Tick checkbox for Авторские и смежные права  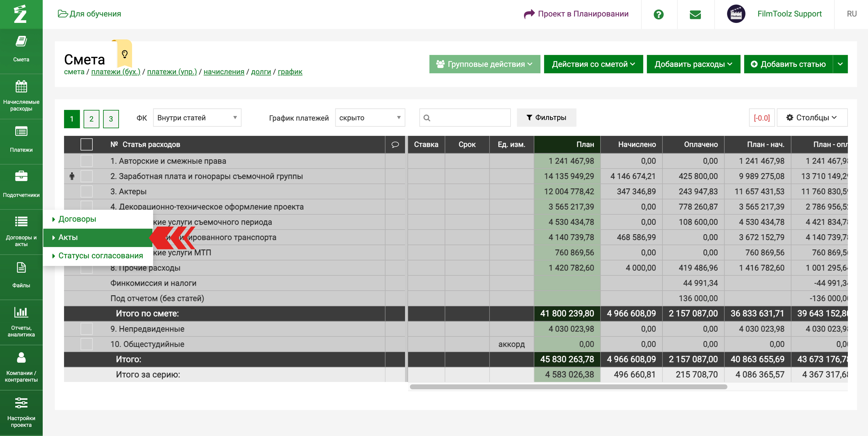(x=86, y=161)
